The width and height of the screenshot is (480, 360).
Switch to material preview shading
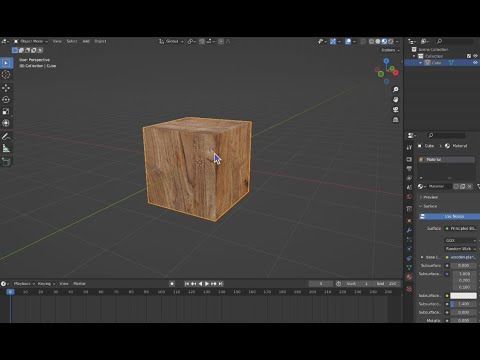click(x=384, y=41)
